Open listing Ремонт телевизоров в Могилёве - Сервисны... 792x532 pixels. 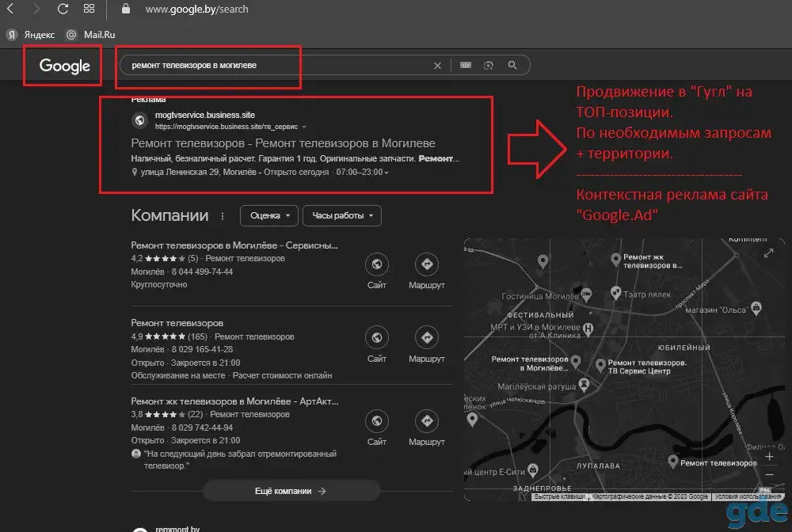(234, 245)
